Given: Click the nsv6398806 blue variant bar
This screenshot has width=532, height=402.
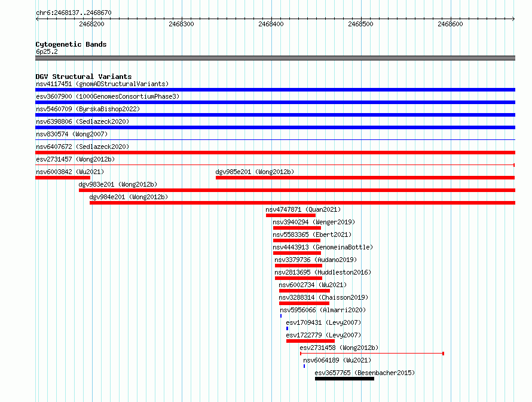Looking at the screenshot, I should (x=275, y=127).
